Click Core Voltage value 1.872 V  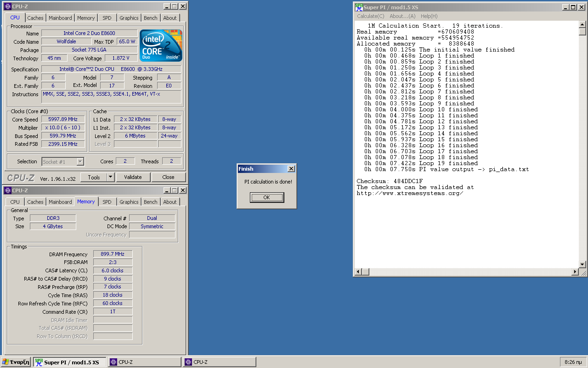(x=121, y=58)
